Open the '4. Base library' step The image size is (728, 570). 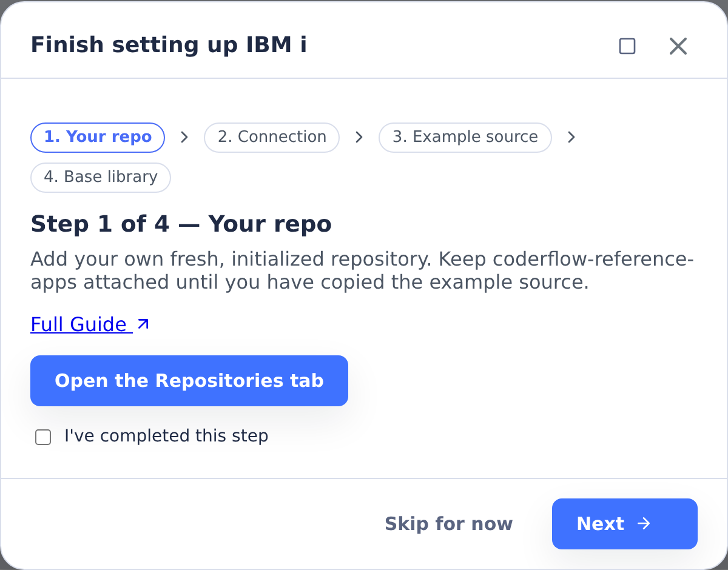click(x=101, y=177)
